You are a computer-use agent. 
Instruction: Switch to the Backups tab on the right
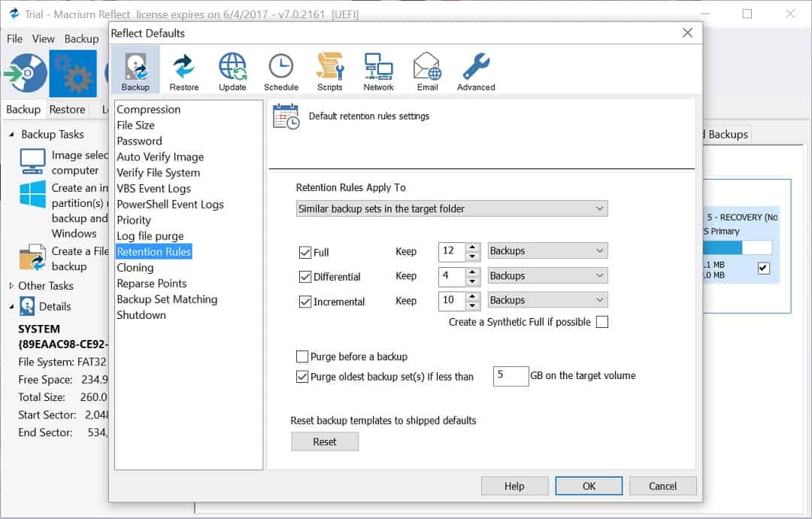point(727,135)
